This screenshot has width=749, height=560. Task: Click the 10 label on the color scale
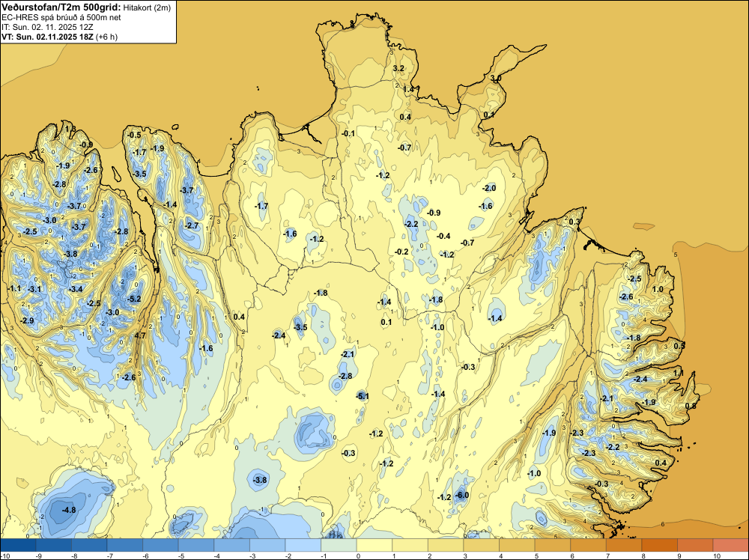pyautogui.click(x=717, y=556)
